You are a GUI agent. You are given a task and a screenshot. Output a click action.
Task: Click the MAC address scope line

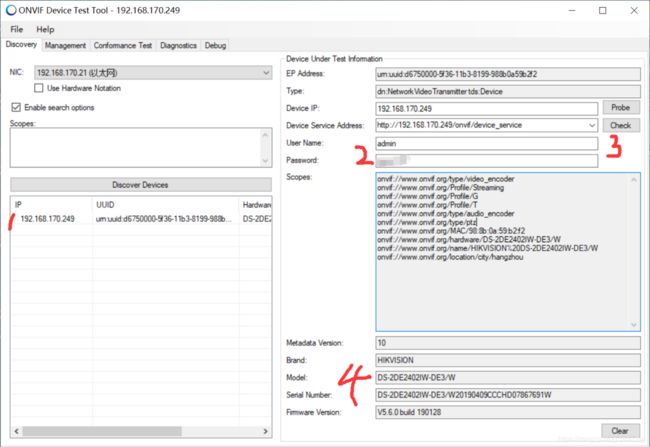click(x=451, y=231)
